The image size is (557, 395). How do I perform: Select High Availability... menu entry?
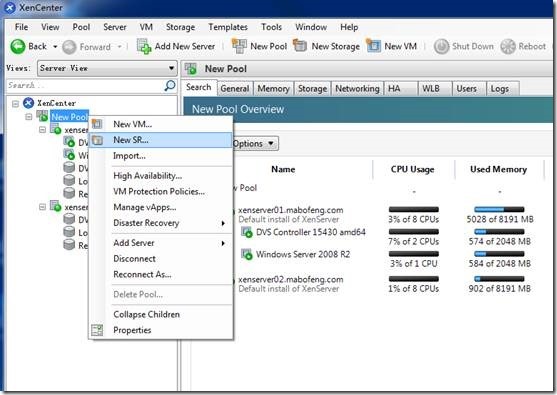[x=161, y=175]
